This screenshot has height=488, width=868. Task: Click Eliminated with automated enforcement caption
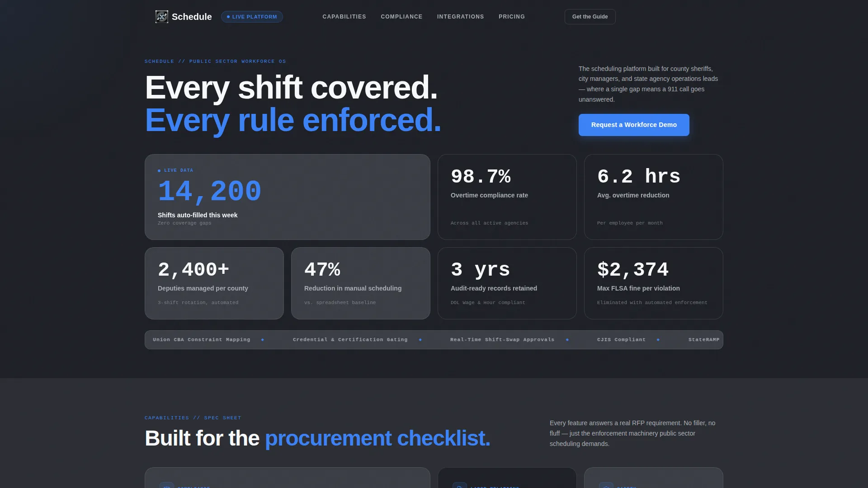coord(652,303)
